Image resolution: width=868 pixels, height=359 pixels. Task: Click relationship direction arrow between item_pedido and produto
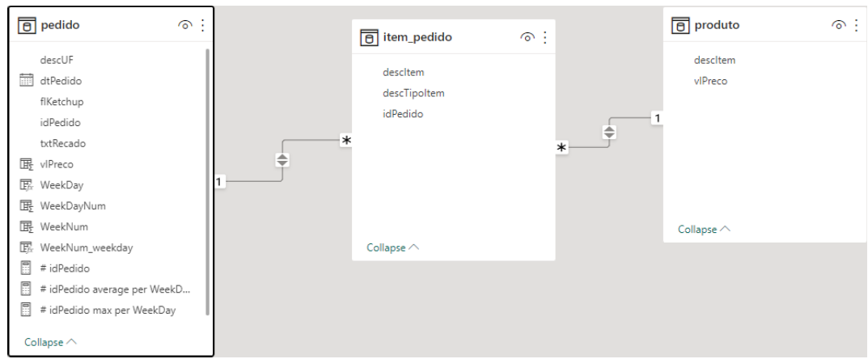609,133
